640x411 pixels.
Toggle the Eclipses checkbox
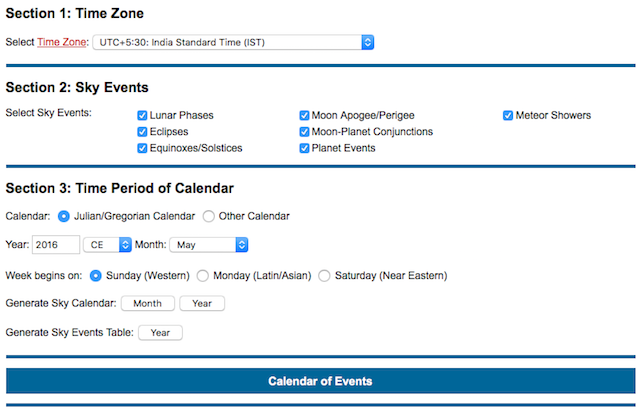pyautogui.click(x=142, y=132)
